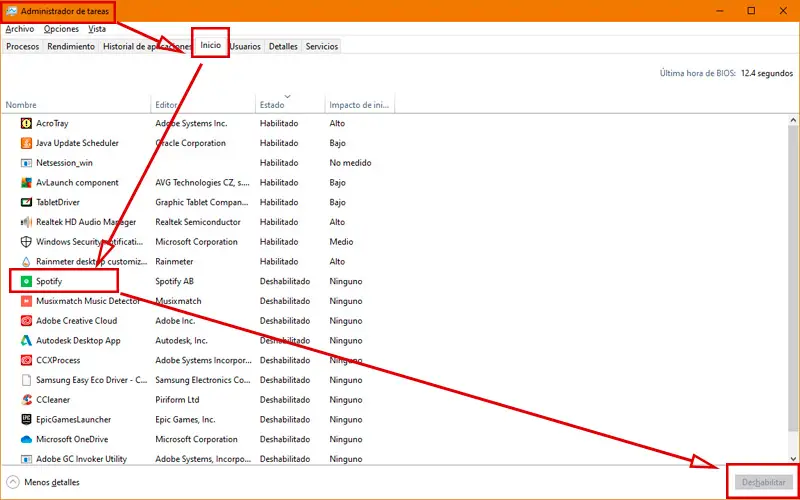This screenshot has width=800, height=500.
Task: Select the TabletDriver icon
Action: click(x=26, y=202)
